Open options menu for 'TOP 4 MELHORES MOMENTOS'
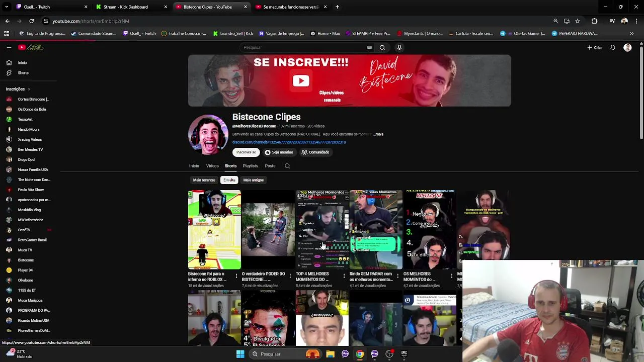 pyautogui.click(x=344, y=276)
